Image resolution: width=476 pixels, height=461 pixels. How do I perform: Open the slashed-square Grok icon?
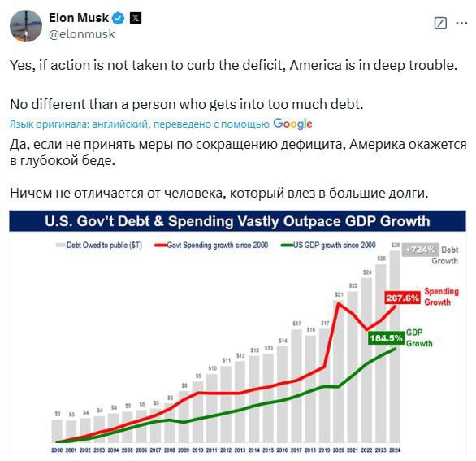[x=440, y=23]
